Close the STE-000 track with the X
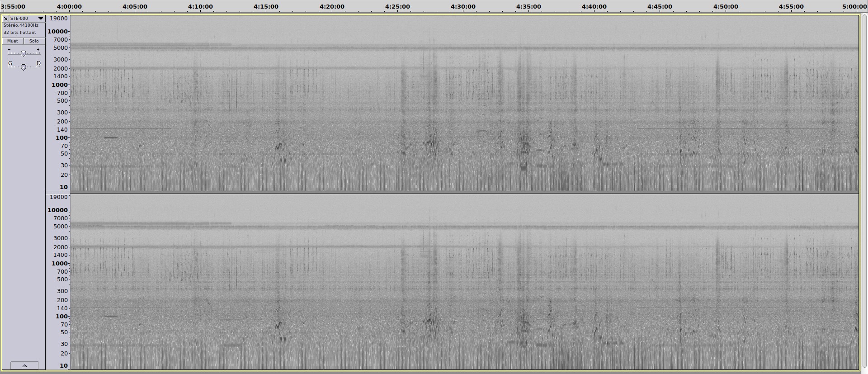868x374 pixels. coord(5,19)
